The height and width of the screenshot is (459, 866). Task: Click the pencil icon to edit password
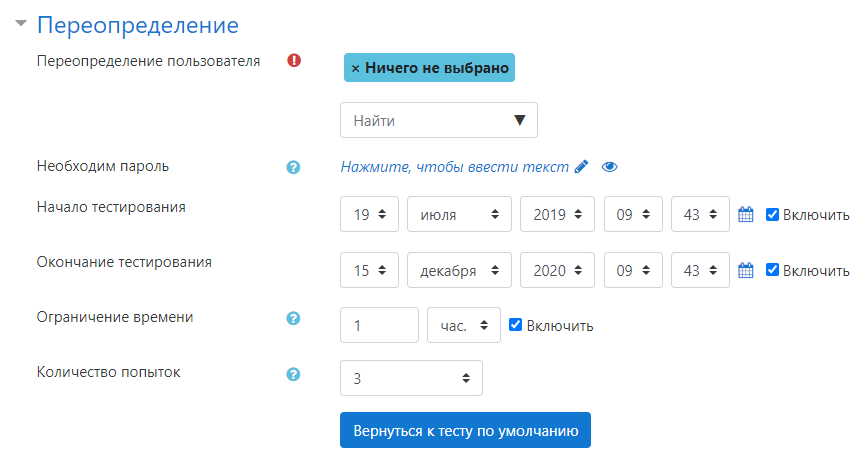582,167
